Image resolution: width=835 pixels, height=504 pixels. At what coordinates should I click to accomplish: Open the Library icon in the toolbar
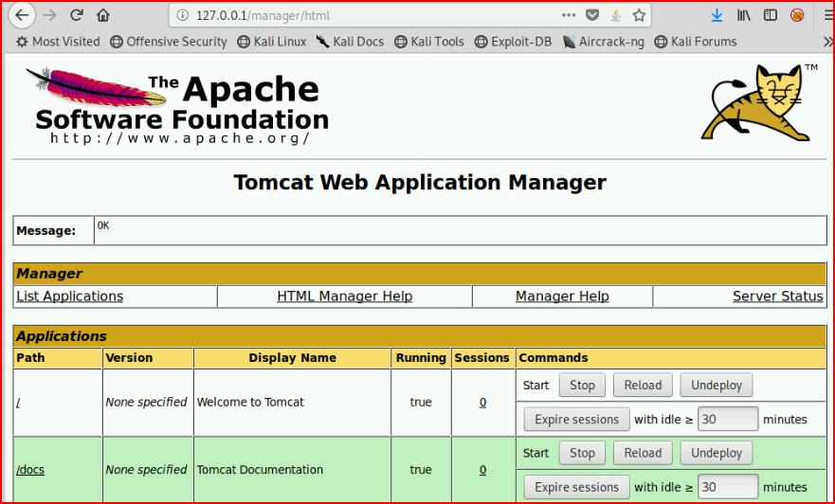pos(744,15)
